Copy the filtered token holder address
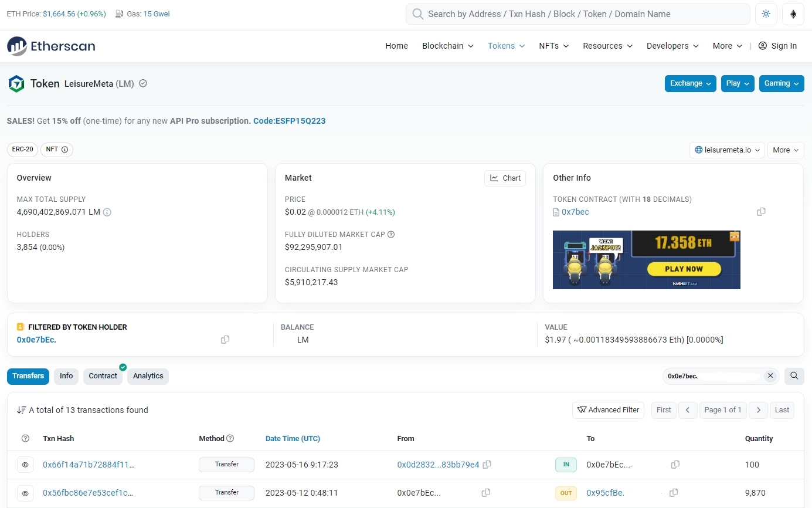This screenshot has height=508, width=812. [x=225, y=340]
